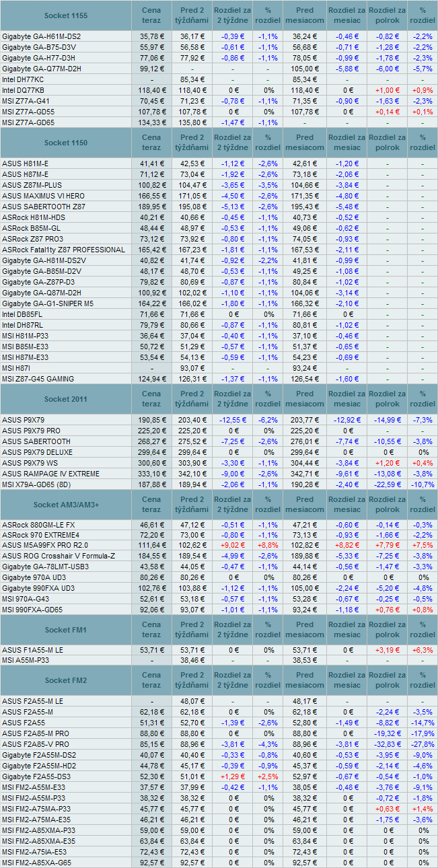Click the ASUS F1A55-M LE product name
The height and width of the screenshot is (868, 438).
pos(33,650)
